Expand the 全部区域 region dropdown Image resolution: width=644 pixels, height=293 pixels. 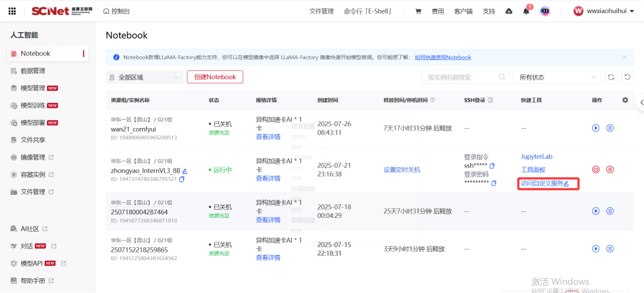coord(144,77)
